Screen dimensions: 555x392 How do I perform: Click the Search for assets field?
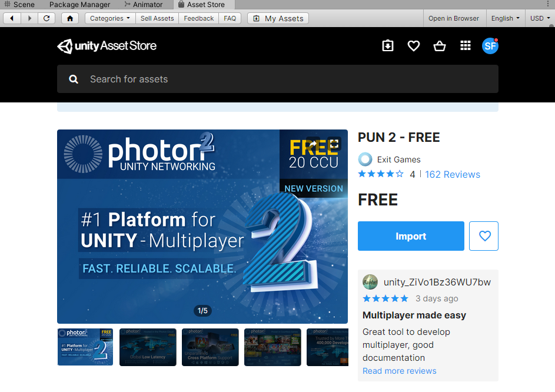[x=278, y=79]
